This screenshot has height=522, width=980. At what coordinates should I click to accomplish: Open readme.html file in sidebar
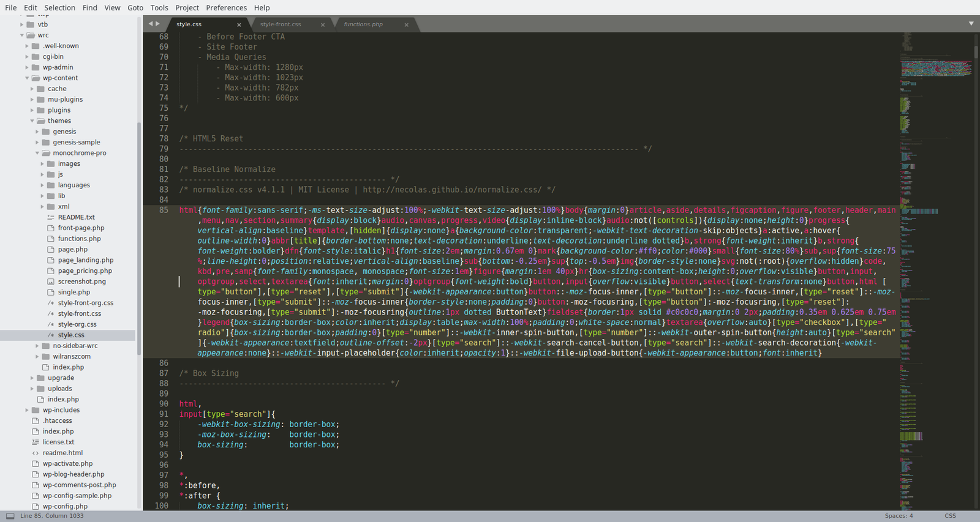[62, 453]
